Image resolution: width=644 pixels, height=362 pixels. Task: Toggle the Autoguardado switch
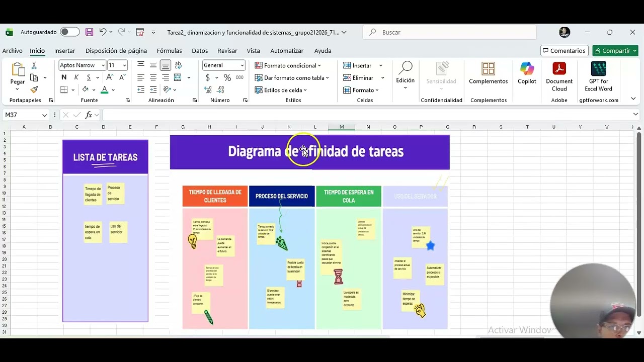click(70, 32)
